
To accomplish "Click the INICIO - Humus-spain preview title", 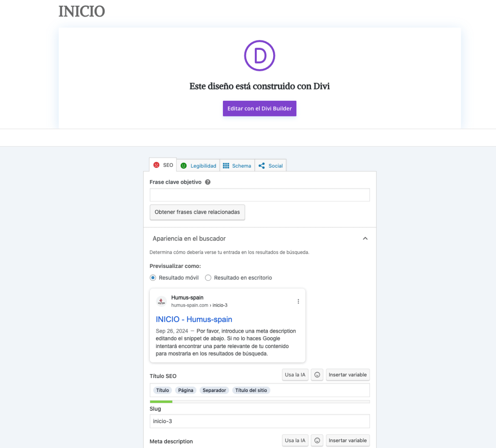I will tap(194, 319).
